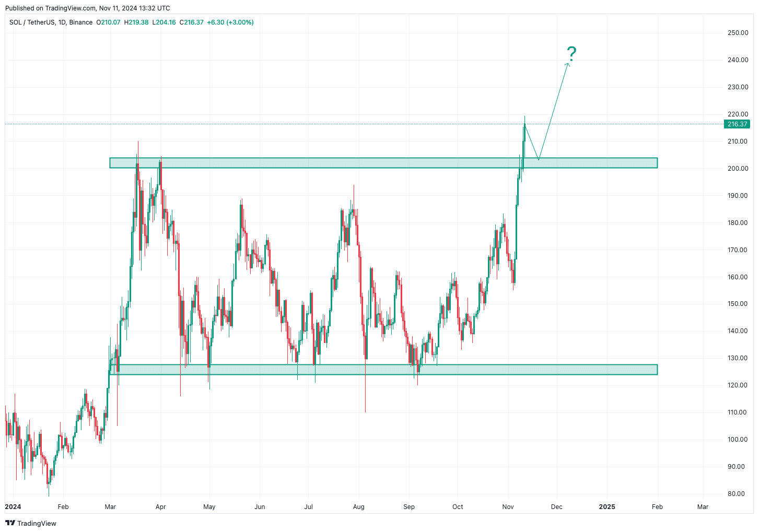This screenshot has width=759, height=532.
Task: Click the May label on the time axis
Action: (209, 507)
